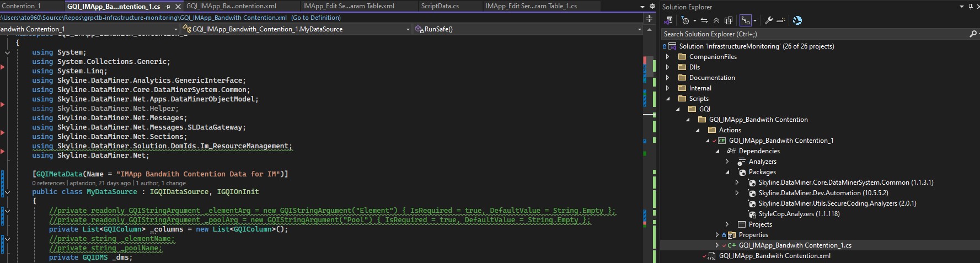980x263 pixels.
Task: Switch to GQI_IMApp_Ba...ontention.xml tab
Action: (x=231, y=6)
